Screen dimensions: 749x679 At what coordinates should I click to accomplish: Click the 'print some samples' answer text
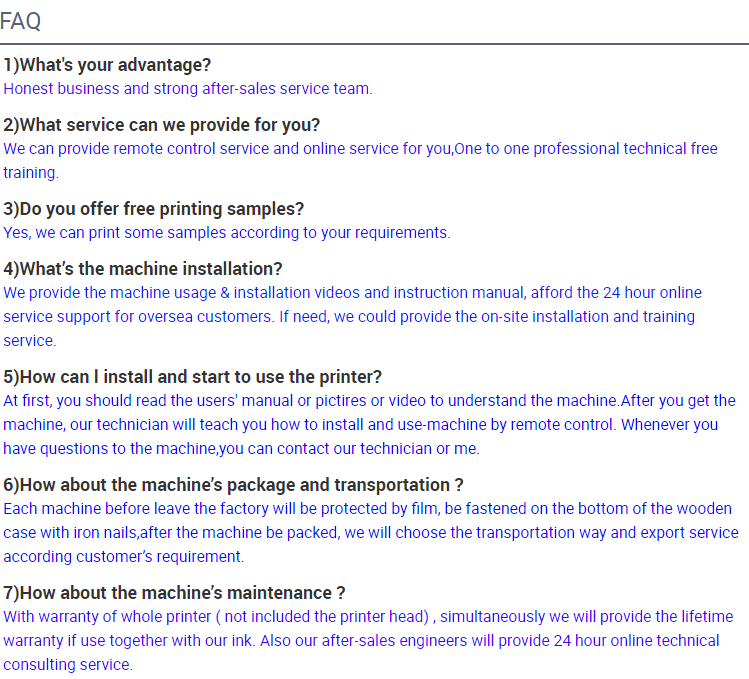pyautogui.click(x=226, y=233)
